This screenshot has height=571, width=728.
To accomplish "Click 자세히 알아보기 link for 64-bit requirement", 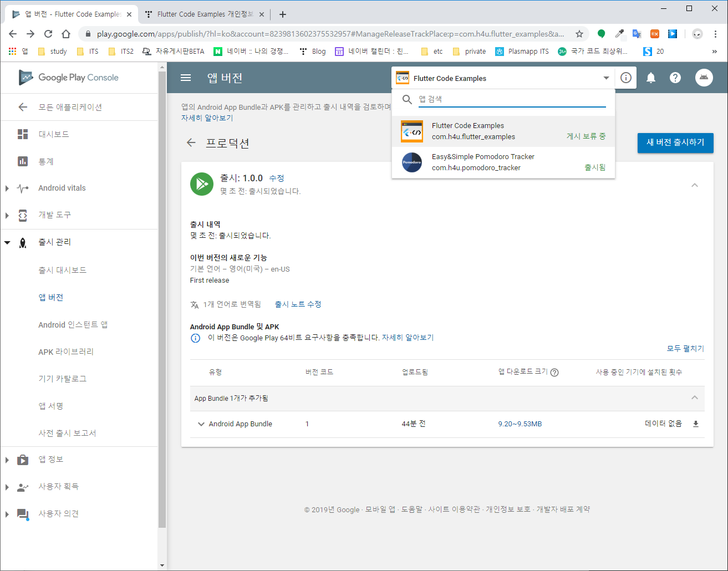I will coord(408,338).
